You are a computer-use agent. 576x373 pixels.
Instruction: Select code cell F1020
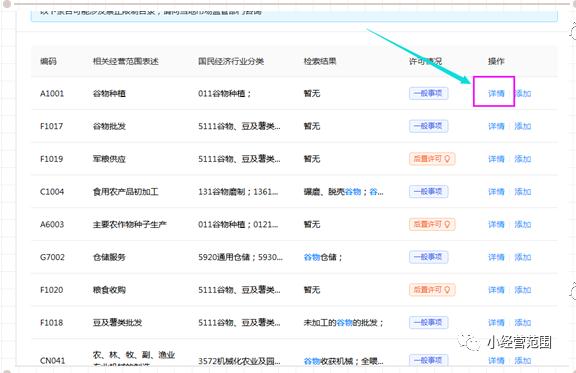[51, 290]
